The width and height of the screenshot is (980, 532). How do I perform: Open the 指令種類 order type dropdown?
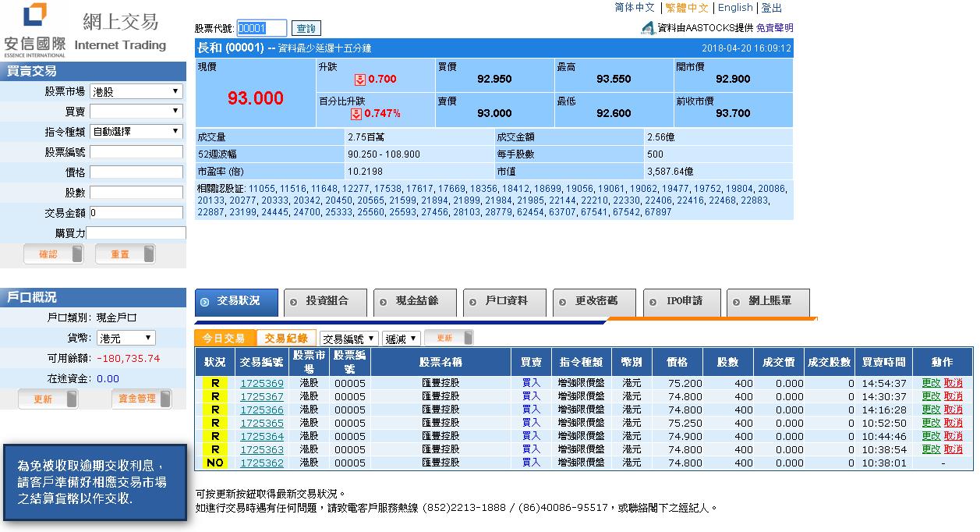click(x=136, y=132)
